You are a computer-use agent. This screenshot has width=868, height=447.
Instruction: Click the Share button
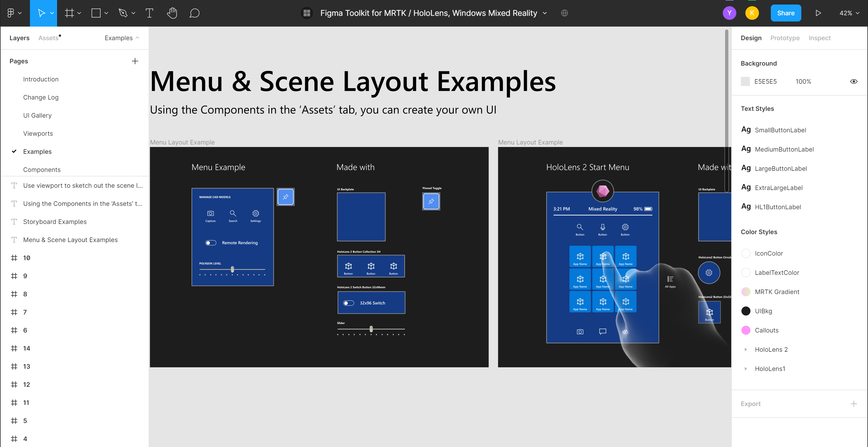click(x=786, y=12)
